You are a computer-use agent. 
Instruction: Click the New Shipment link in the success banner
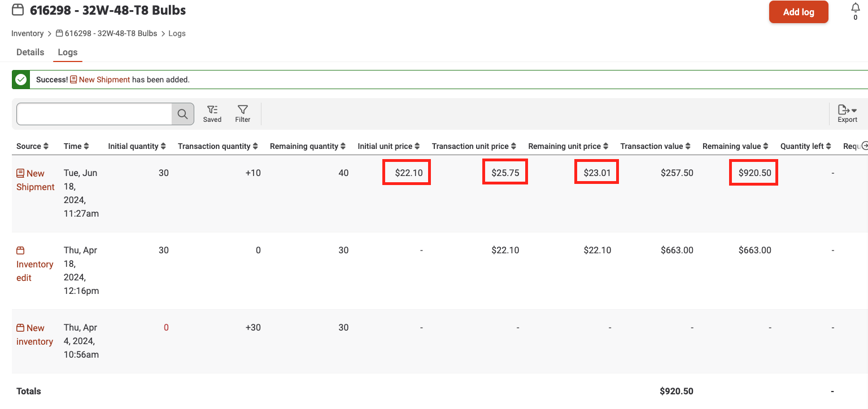[x=104, y=80]
